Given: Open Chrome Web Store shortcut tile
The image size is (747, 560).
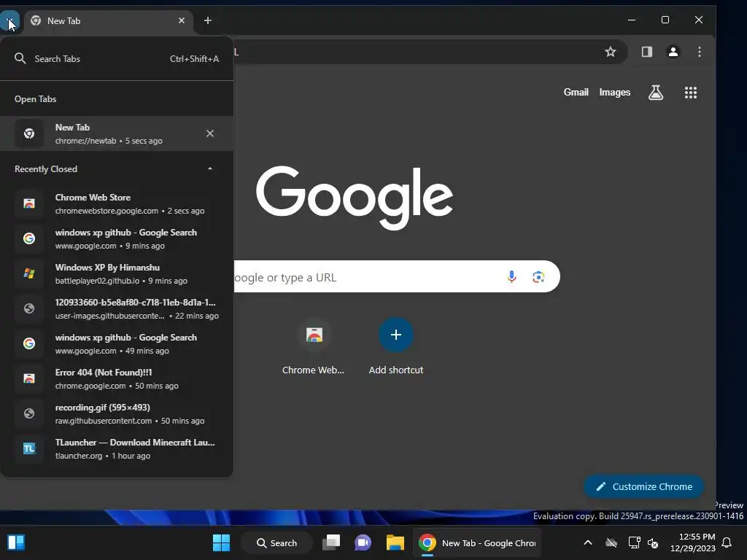Looking at the screenshot, I should coord(314,346).
